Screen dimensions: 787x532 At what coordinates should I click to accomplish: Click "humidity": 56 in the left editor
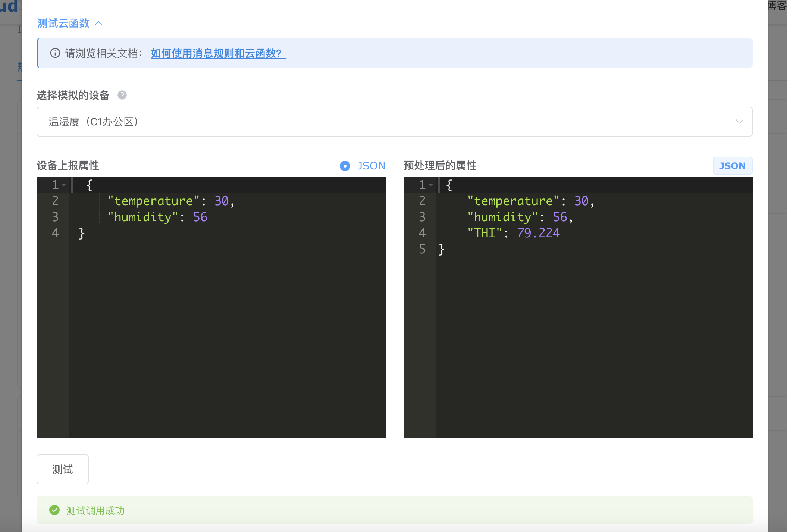(x=157, y=217)
